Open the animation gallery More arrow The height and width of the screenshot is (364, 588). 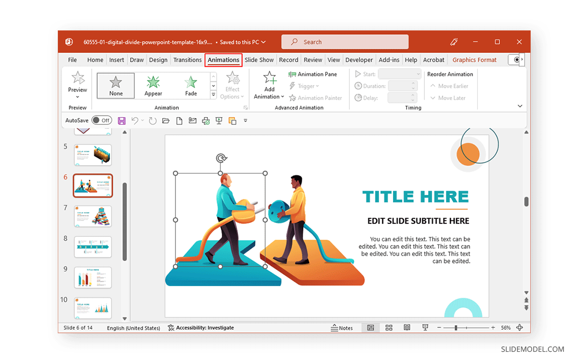pos(213,94)
